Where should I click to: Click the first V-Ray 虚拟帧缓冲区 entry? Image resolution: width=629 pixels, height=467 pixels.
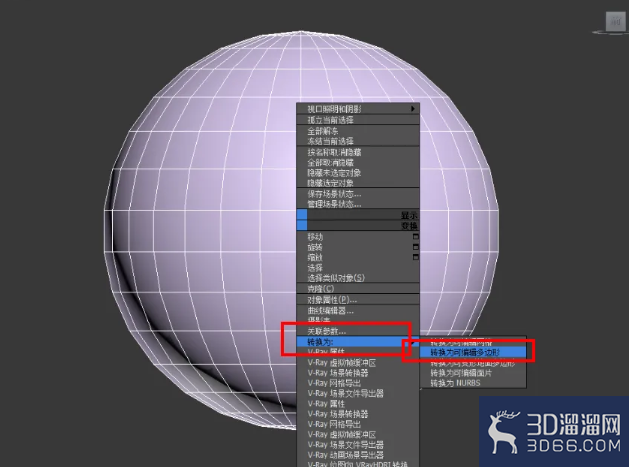coord(358,363)
